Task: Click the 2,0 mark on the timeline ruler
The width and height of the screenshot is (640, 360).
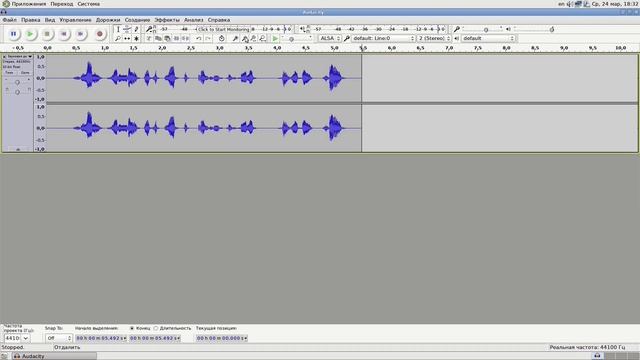Action: 162,48
